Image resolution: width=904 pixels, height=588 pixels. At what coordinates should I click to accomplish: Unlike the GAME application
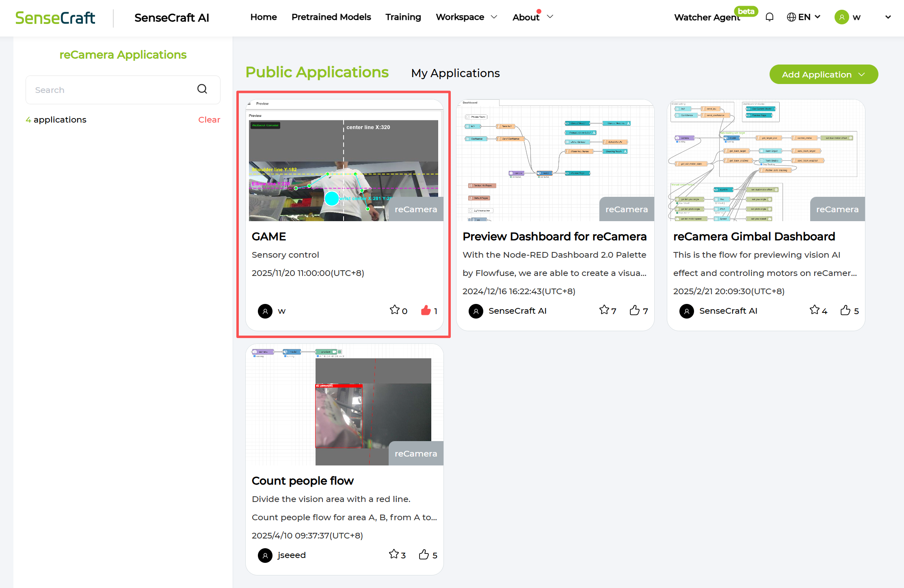click(x=426, y=310)
